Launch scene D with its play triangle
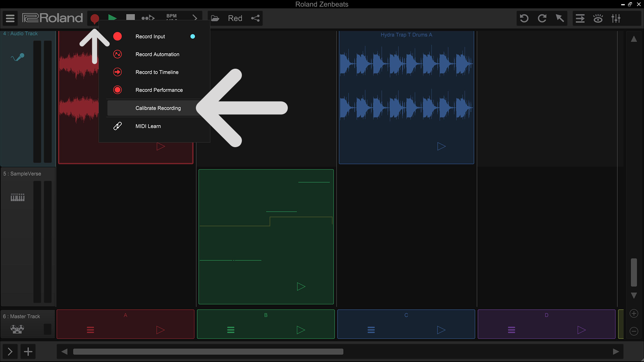Image resolution: width=644 pixels, height=362 pixels. click(x=581, y=330)
